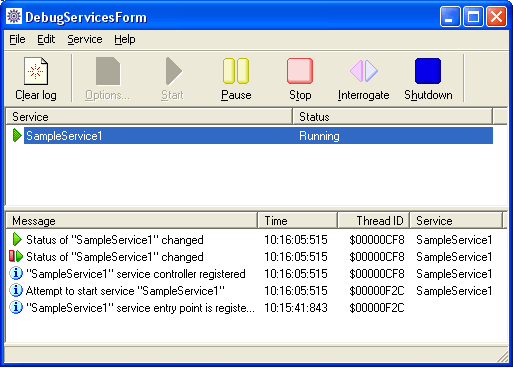The height and width of the screenshot is (368, 513).
Task: Click thread ID $00000F2C in Attempt to start row
Action: pyautogui.click(x=377, y=291)
